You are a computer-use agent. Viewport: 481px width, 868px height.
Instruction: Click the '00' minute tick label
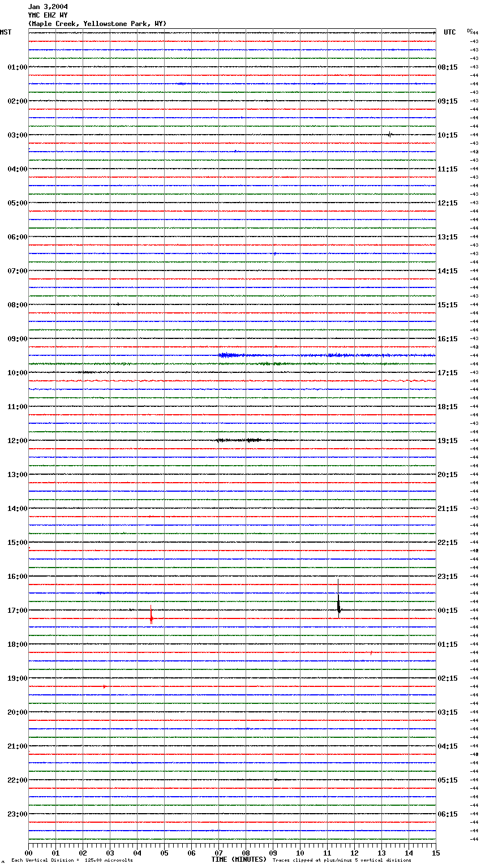[x=28, y=853]
